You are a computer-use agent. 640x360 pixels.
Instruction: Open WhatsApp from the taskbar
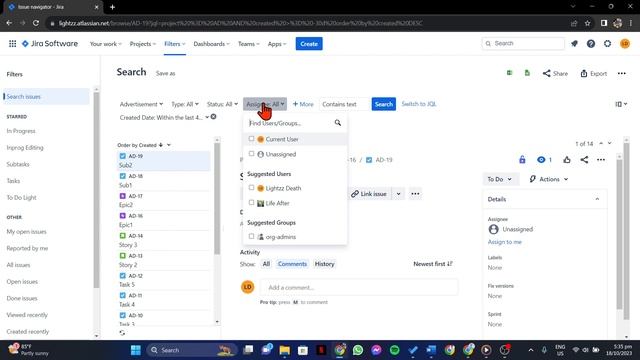tap(358, 350)
